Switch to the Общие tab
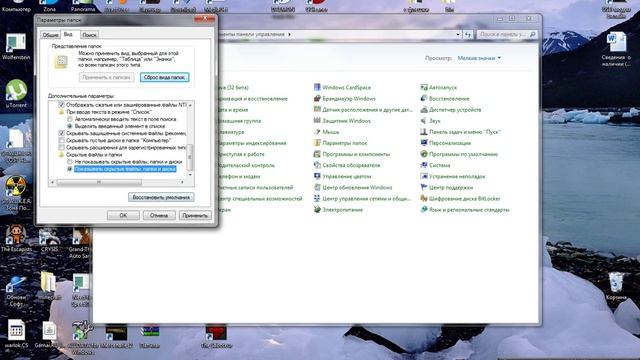 pyautogui.click(x=50, y=35)
